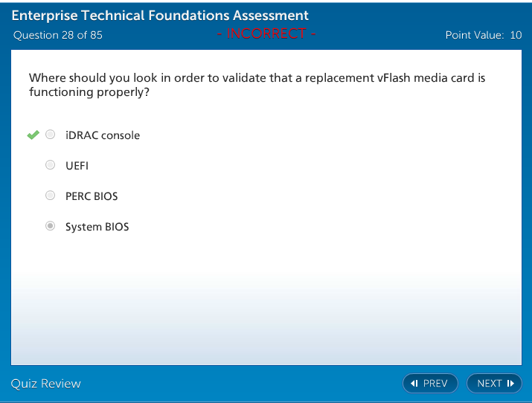Click the UEFI answer text

click(x=77, y=166)
